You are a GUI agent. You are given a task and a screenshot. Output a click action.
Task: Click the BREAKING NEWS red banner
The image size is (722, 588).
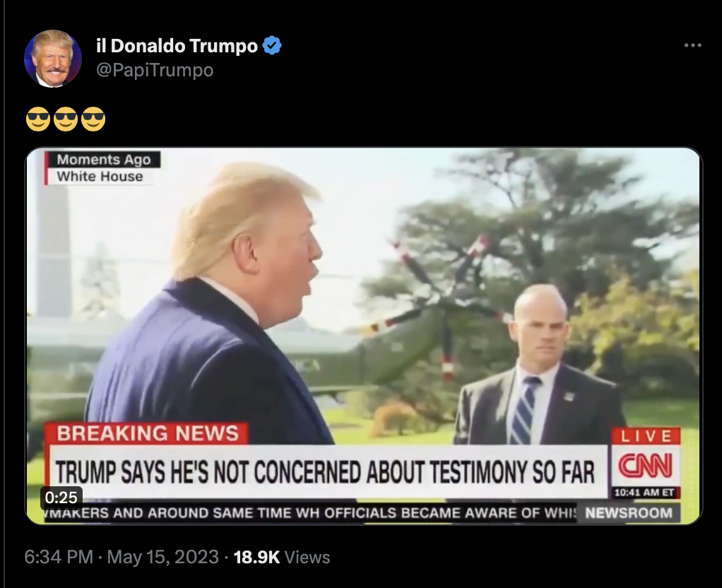coord(148,434)
